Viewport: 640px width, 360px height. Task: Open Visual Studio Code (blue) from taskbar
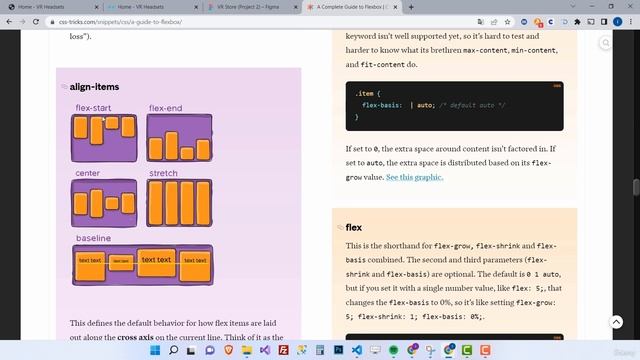point(357,350)
